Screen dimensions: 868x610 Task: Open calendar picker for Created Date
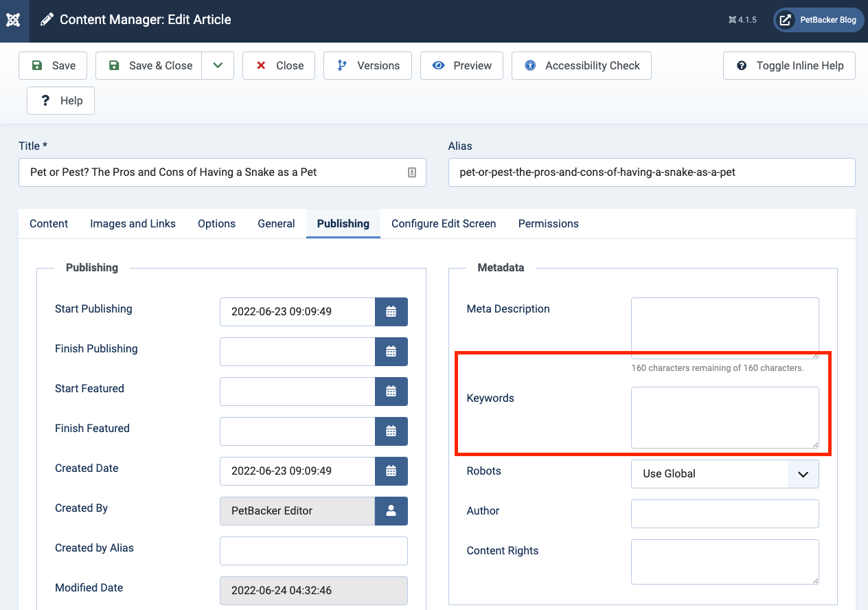pyautogui.click(x=391, y=471)
